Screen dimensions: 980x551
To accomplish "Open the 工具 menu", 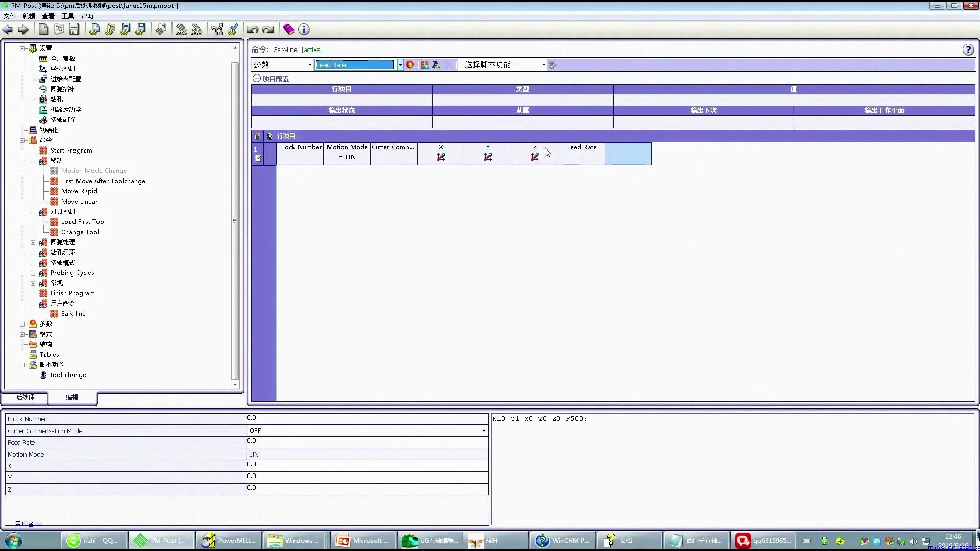I will (67, 16).
